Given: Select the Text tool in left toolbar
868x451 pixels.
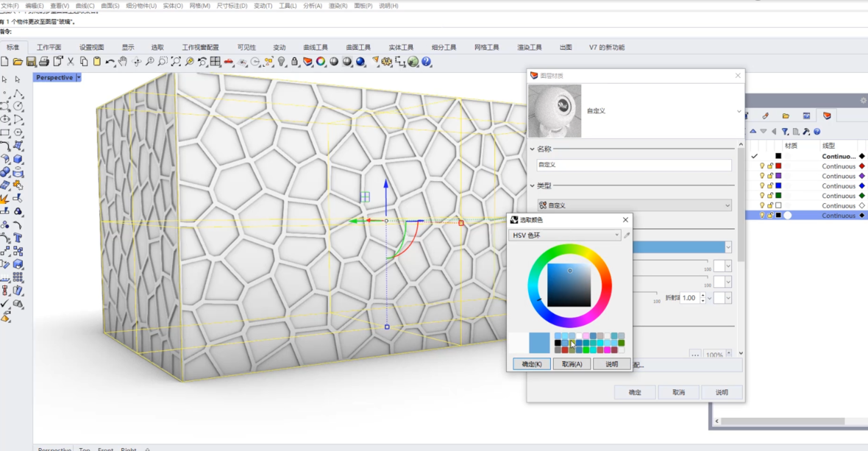Looking at the screenshot, I should point(18,238).
